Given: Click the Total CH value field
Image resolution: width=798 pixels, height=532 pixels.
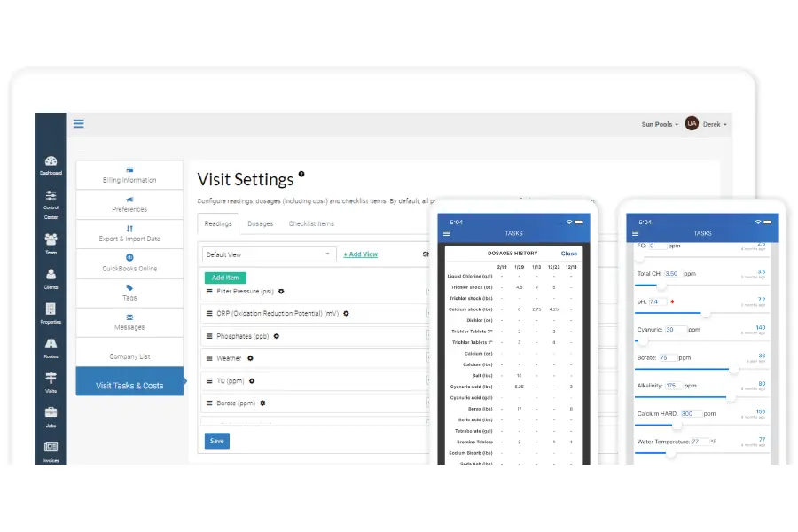Looking at the screenshot, I should click(673, 274).
